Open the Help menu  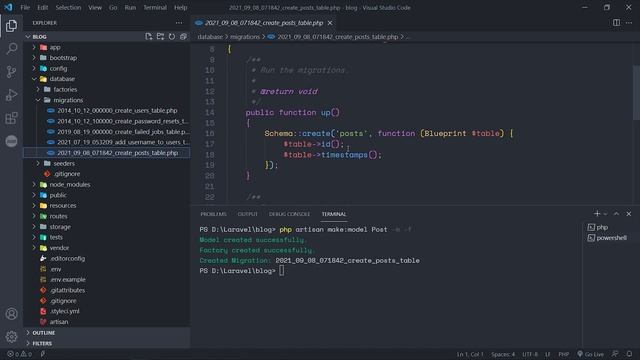[x=180, y=7]
